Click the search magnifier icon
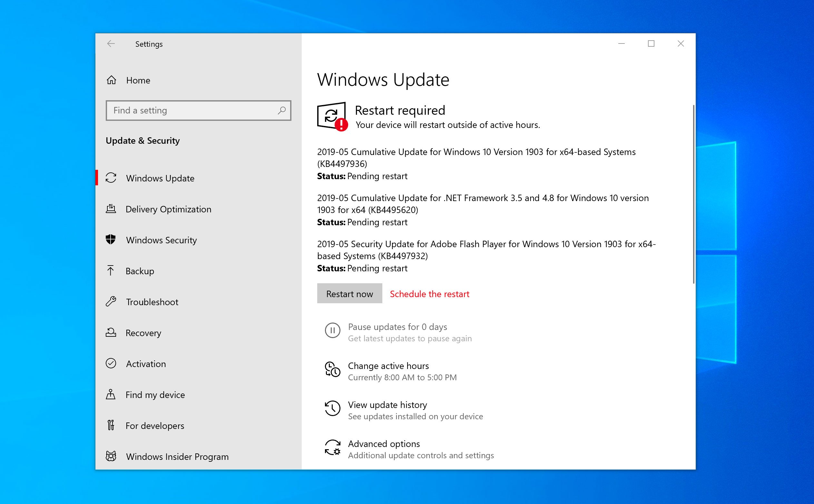The width and height of the screenshot is (814, 504). tap(282, 110)
